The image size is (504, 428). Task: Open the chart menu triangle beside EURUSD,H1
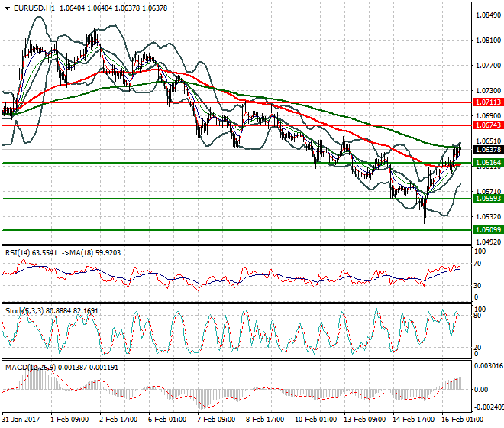[x=7, y=8]
